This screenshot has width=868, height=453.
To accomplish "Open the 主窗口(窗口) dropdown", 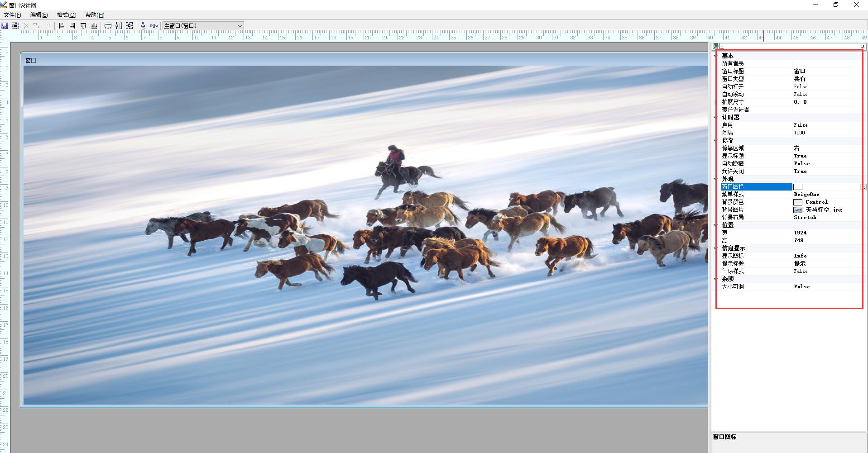I will click(x=240, y=26).
